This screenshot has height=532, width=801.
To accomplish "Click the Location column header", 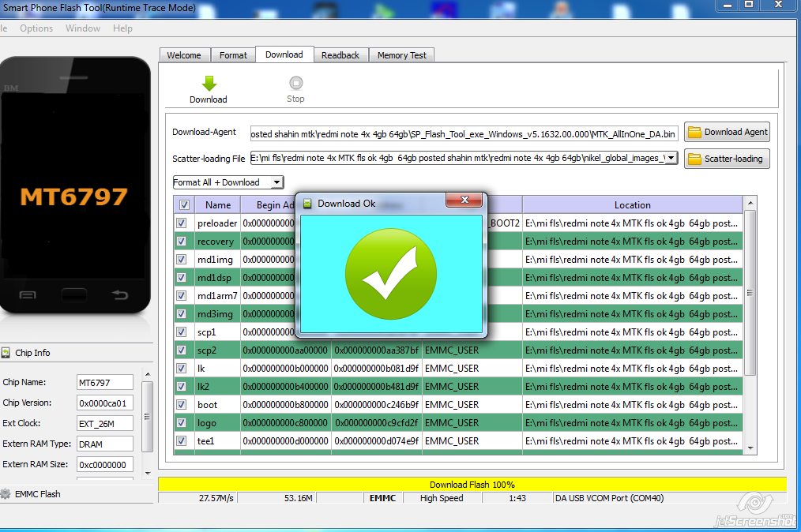I will [x=633, y=204].
